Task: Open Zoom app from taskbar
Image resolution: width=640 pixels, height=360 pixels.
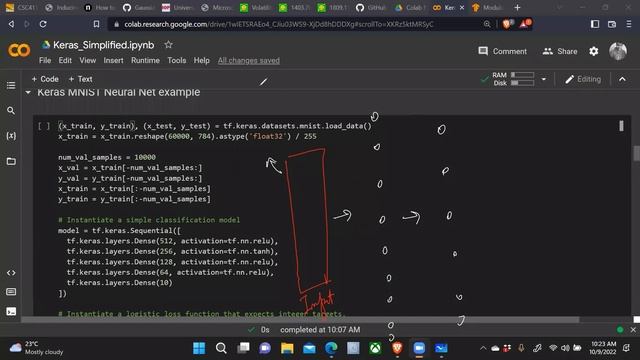Action: click(x=419, y=348)
